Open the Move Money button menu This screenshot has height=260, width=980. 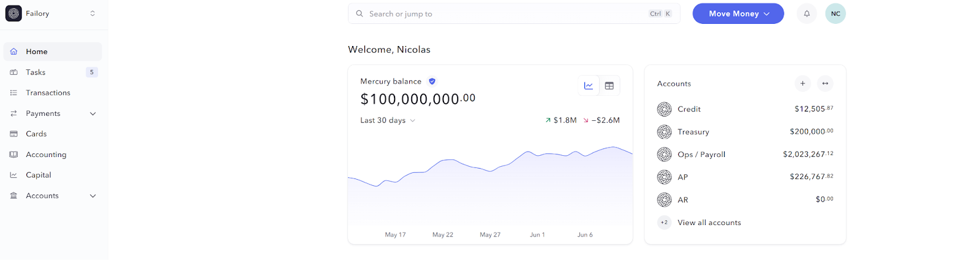coord(738,13)
